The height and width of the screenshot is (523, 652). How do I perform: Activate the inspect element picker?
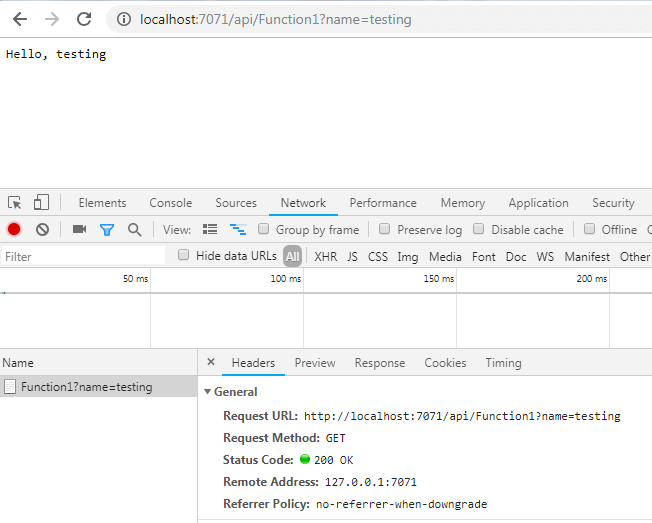coord(15,203)
